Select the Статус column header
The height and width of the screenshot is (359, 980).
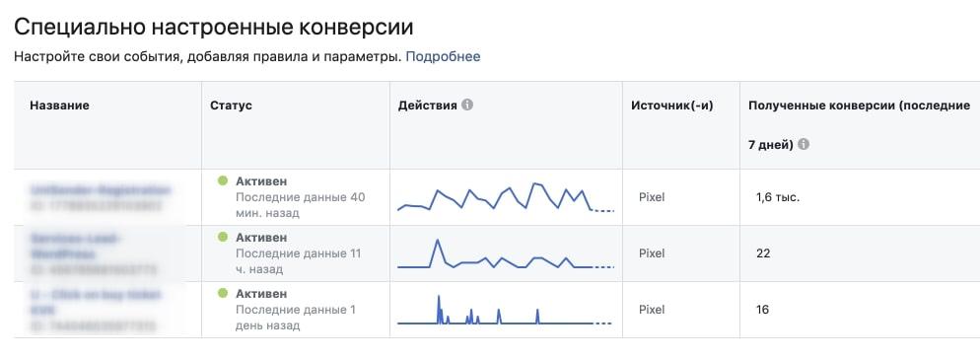(x=232, y=106)
